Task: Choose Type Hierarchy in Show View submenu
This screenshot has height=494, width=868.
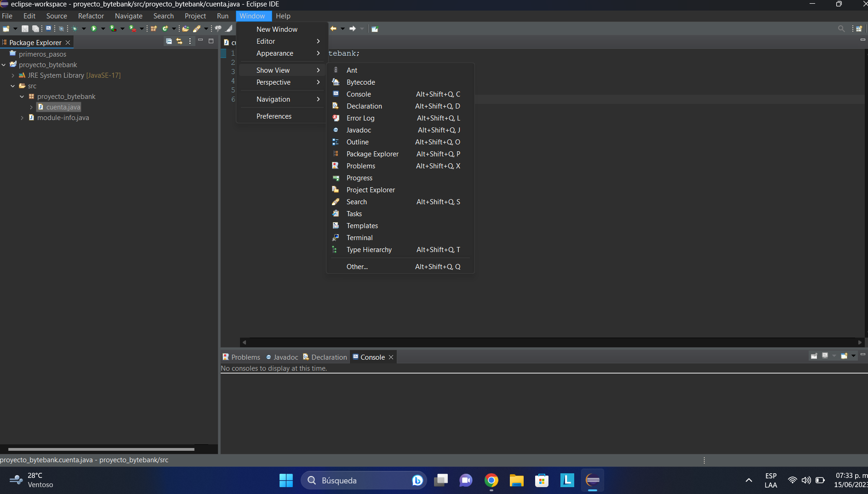Action: pos(400,250)
